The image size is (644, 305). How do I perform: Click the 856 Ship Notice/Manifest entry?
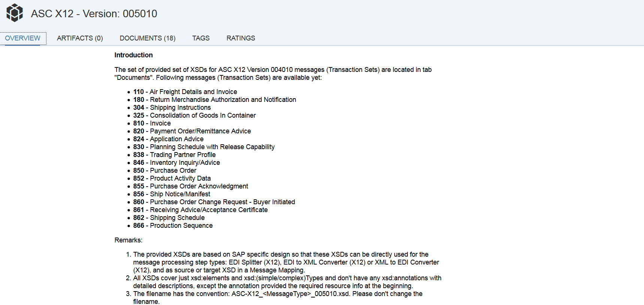point(172,194)
